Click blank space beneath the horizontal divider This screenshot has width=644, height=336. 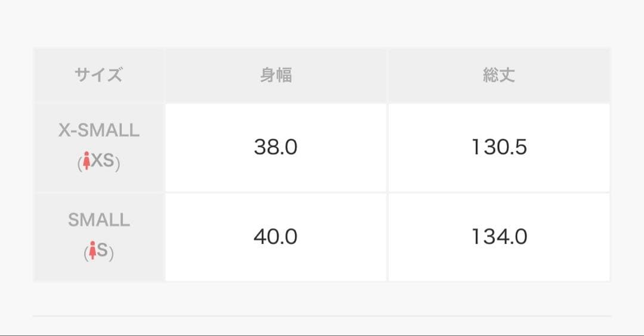coord(322,325)
